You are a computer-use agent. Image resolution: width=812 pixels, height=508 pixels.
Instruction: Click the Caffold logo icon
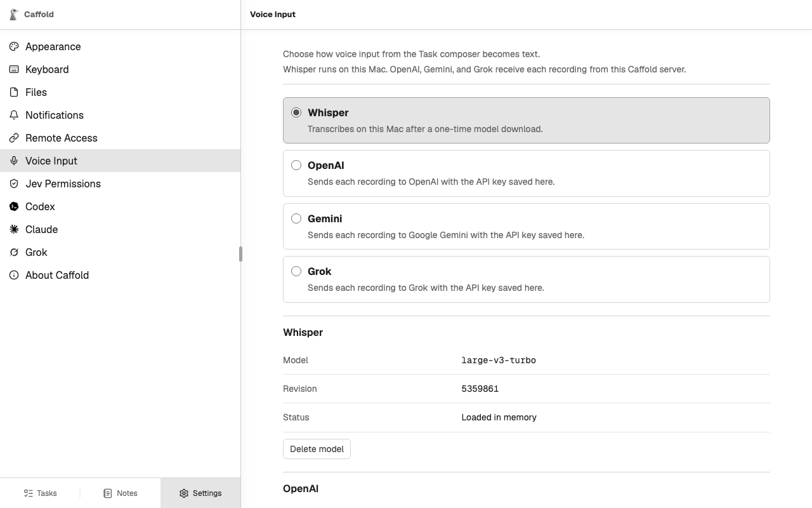click(x=14, y=14)
